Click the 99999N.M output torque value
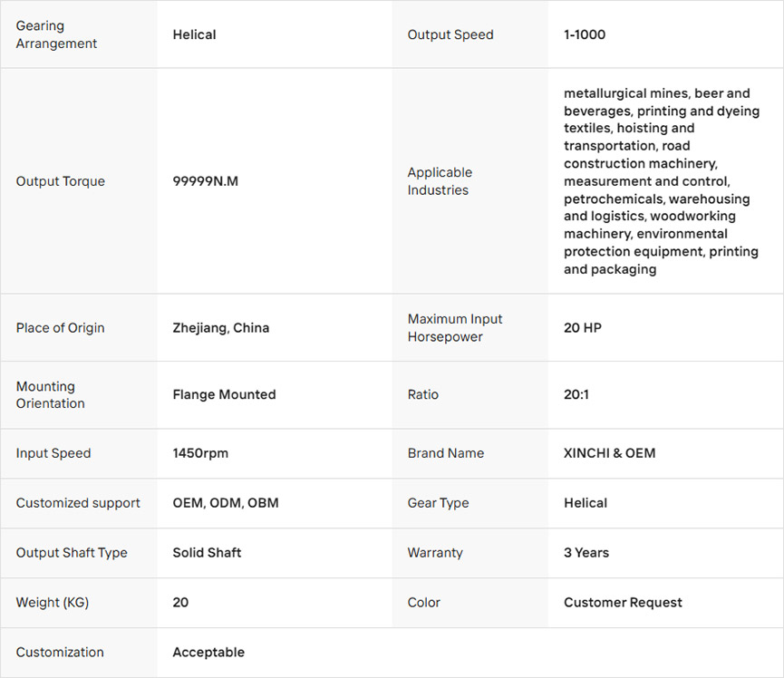 (205, 181)
